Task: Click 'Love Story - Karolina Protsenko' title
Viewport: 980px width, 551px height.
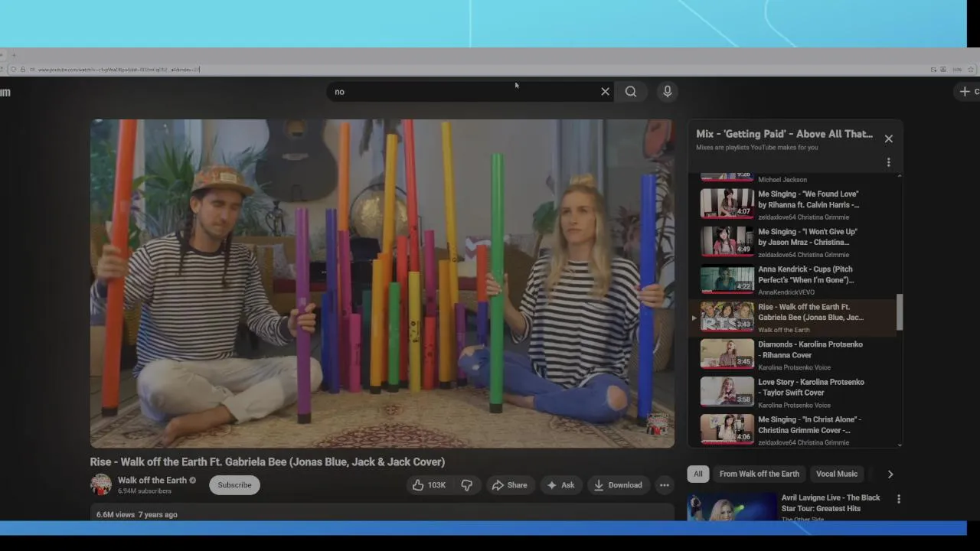Action: click(811, 387)
